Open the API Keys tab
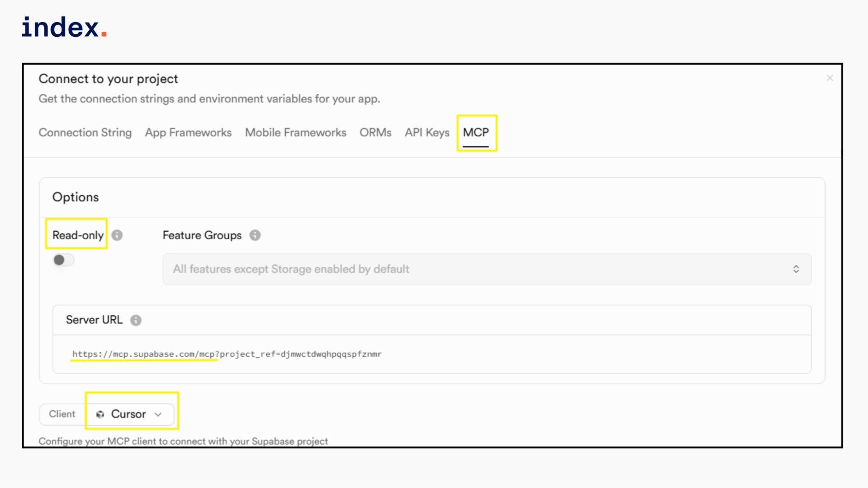868x488 pixels. point(427,133)
